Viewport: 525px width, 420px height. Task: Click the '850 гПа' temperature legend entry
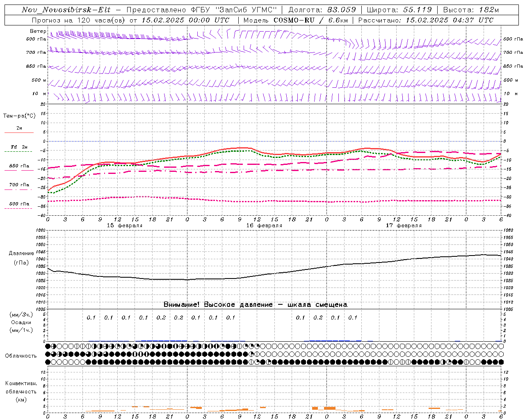point(19,166)
